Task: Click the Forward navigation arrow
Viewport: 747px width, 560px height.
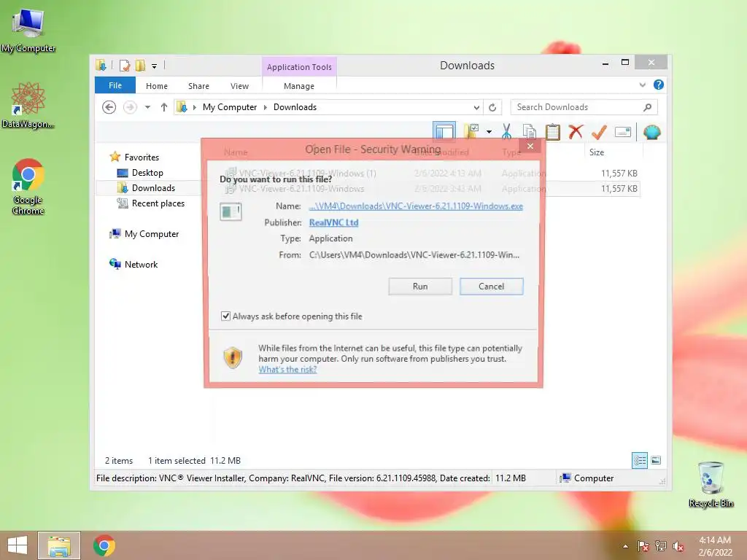Action: click(x=130, y=107)
